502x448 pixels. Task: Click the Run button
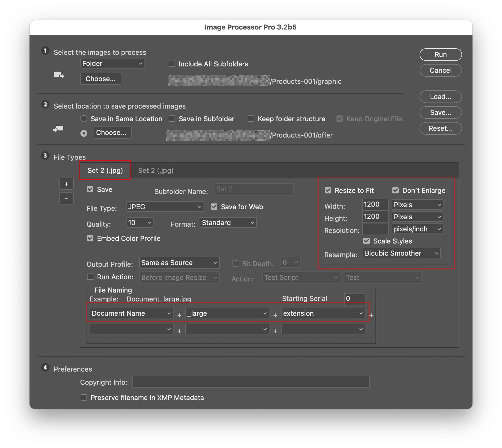441,55
